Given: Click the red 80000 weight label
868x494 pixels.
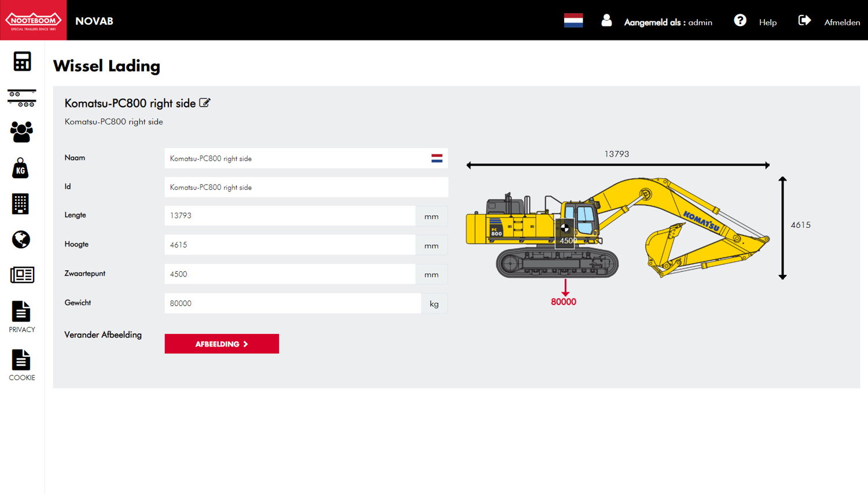Looking at the screenshot, I should click(x=564, y=302).
